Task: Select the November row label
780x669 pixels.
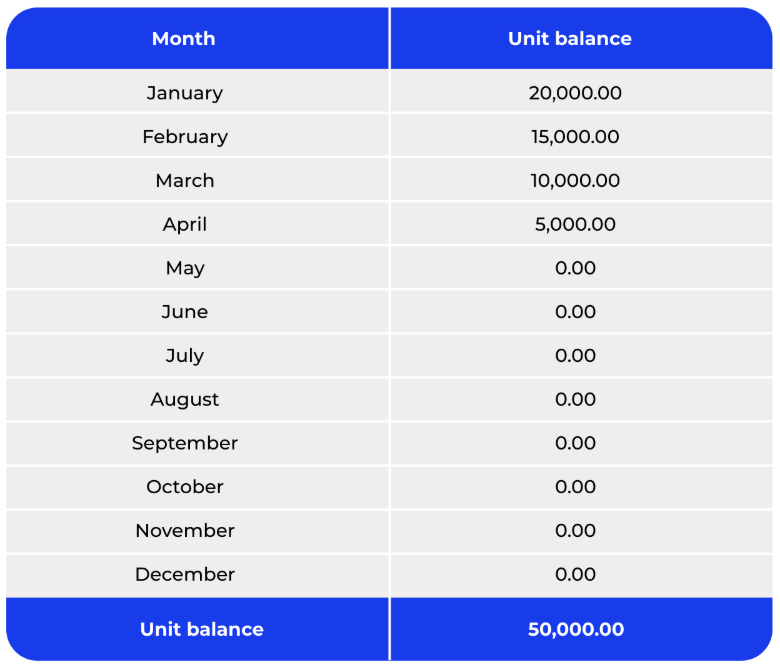Action: (x=185, y=531)
